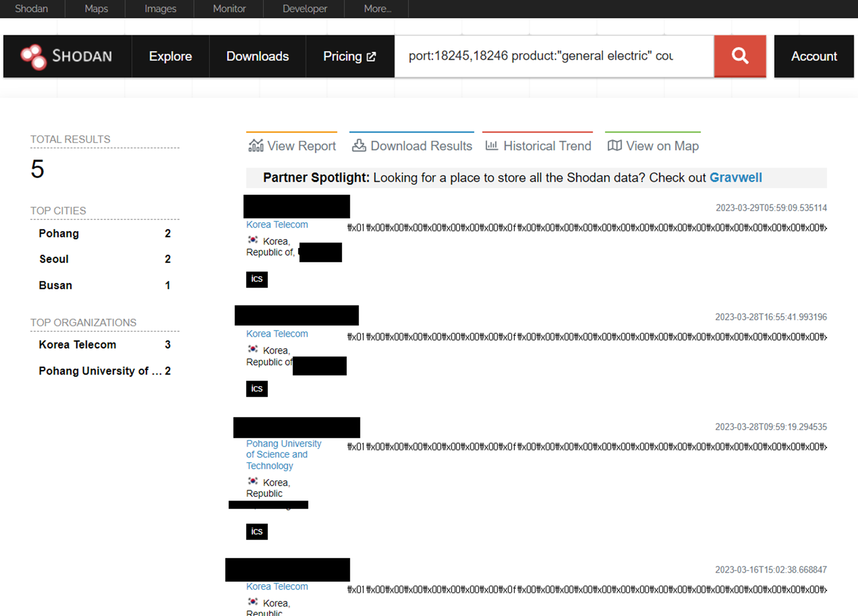Click the ics tag under the 16:55:41 result
Image resolution: width=858 pixels, height=616 pixels.
pos(256,389)
